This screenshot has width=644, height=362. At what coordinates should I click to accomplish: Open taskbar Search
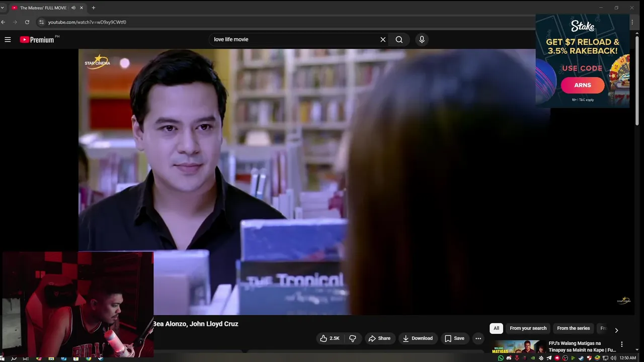[x=14, y=358]
